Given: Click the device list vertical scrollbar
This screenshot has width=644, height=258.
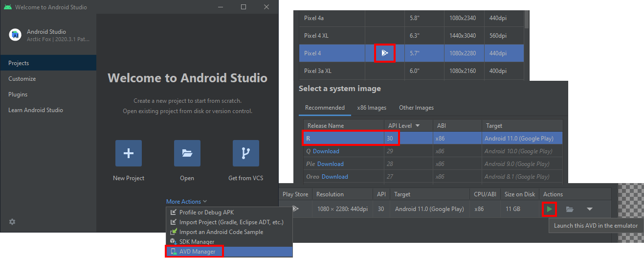Looking at the screenshot, I should click(527, 19).
